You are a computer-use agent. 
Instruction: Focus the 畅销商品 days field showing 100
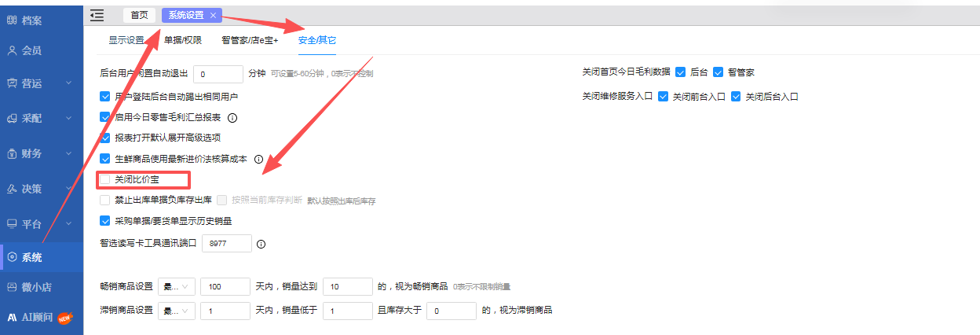coord(226,286)
